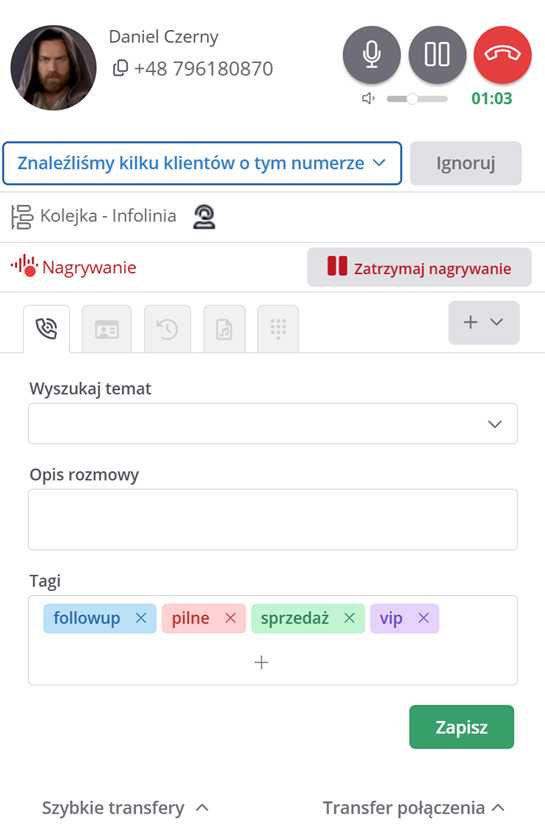
Task: Copy the caller's phone number
Action: coord(120,68)
